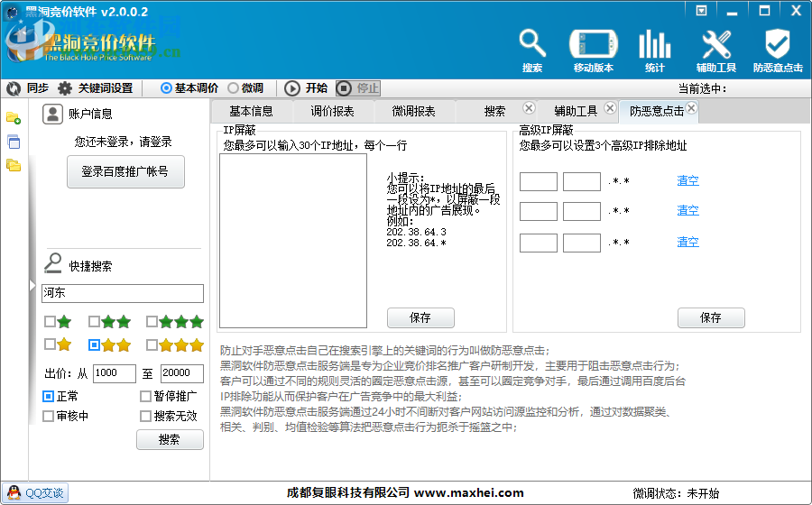Open the title bar dropdown menu button
Screen dimensions: 812x505
(x=701, y=10)
